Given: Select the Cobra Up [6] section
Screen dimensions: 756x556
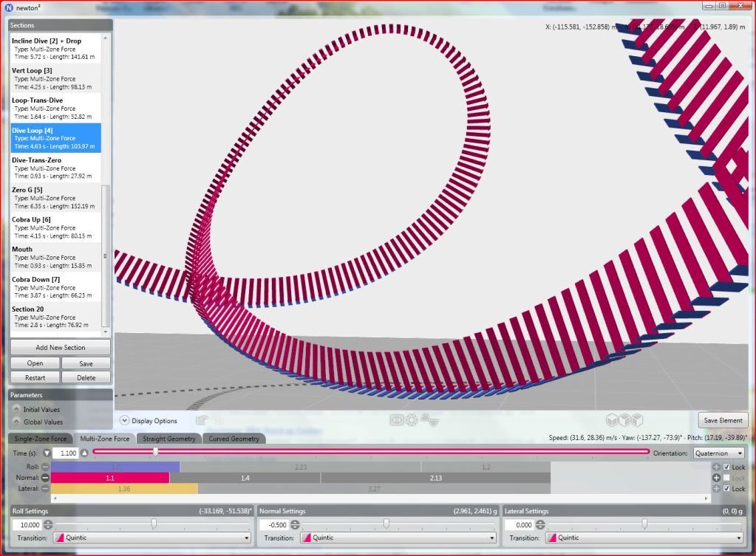Looking at the screenshot, I should [x=56, y=228].
